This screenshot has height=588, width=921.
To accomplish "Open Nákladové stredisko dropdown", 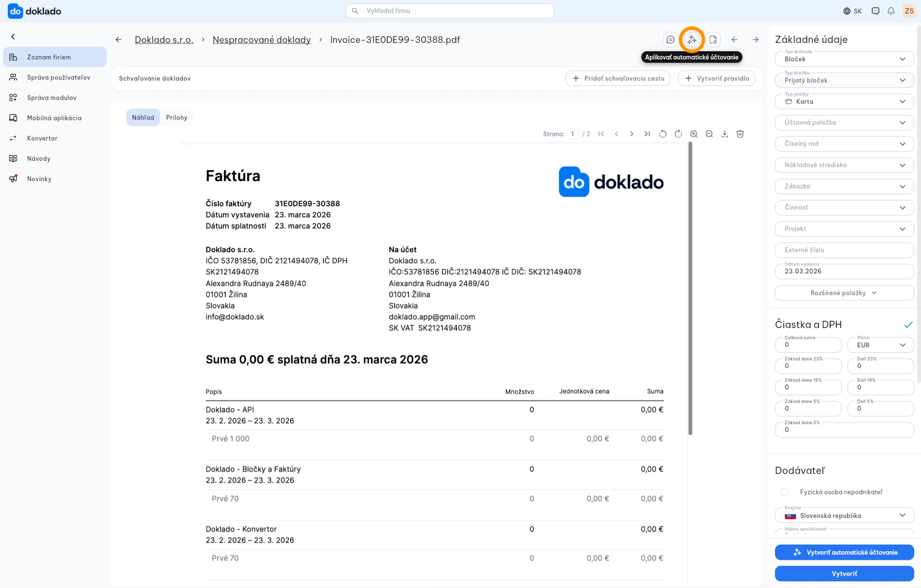I will (x=844, y=165).
